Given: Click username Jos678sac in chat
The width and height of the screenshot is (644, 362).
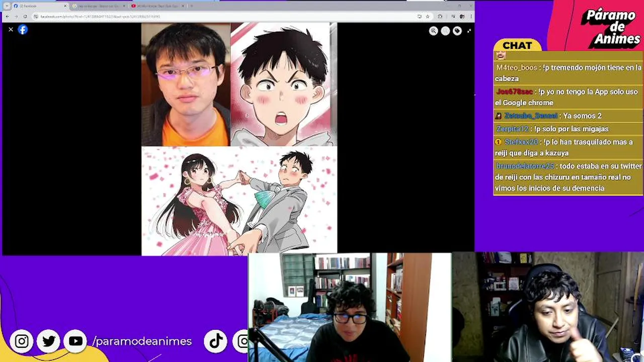Looking at the screenshot, I should point(514,92).
